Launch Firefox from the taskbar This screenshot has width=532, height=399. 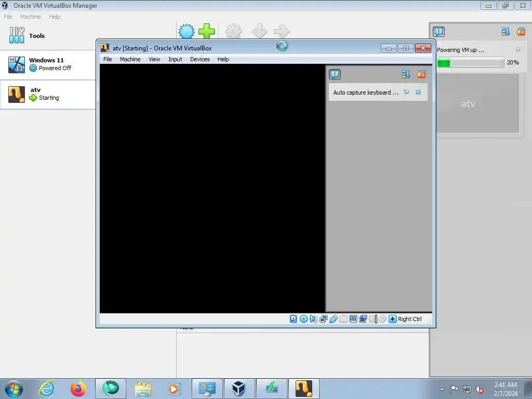78,389
